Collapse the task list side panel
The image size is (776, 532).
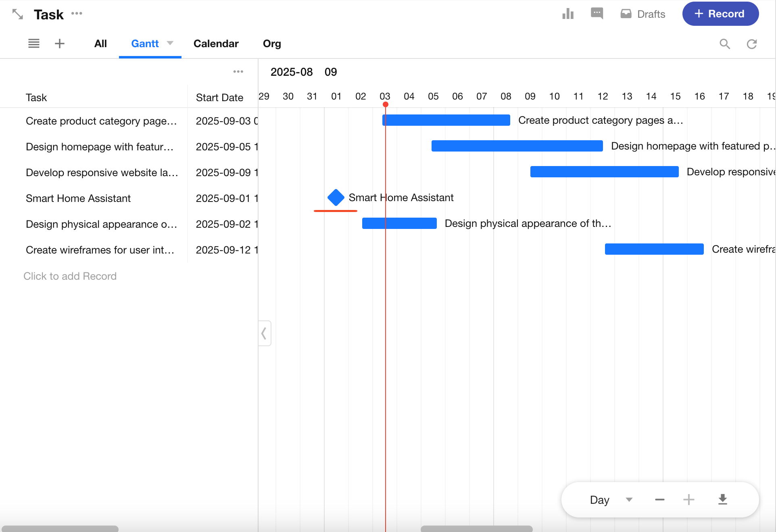pyautogui.click(x=264, y=333)
